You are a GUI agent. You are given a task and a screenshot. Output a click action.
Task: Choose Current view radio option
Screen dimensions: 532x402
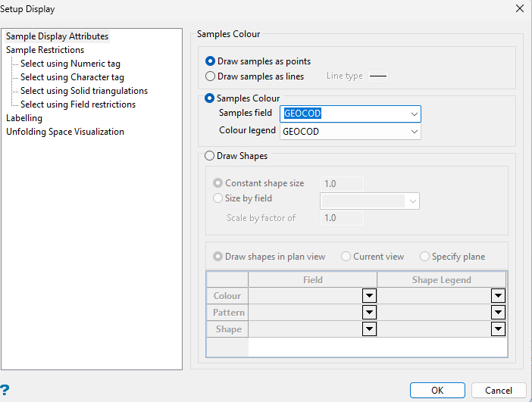click(346, 257)
